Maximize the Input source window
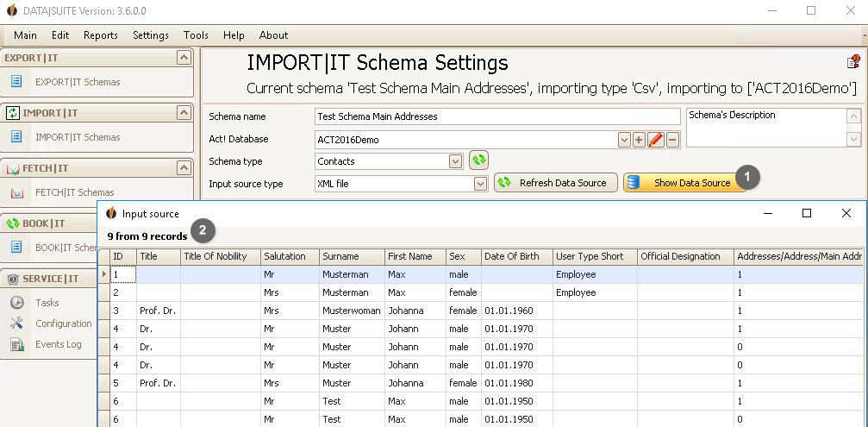868x427 pixels. coord(807,213)
